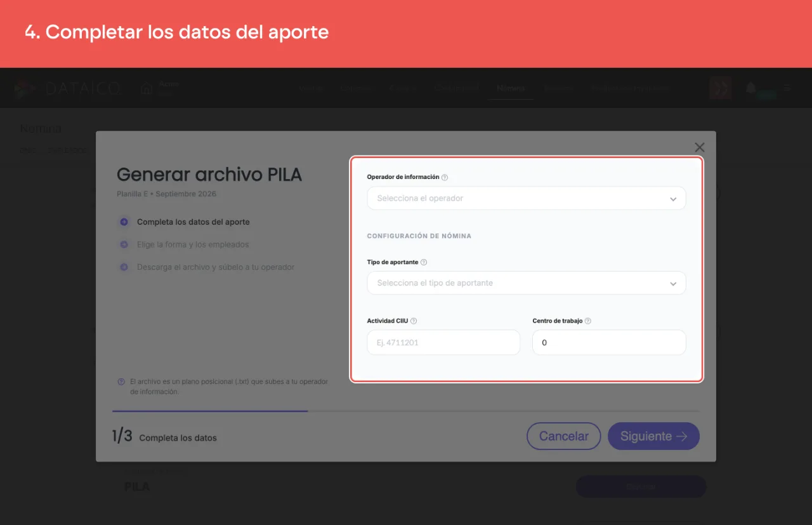
Task: Open notifications bell in the top bar
Action: point(751,88)
